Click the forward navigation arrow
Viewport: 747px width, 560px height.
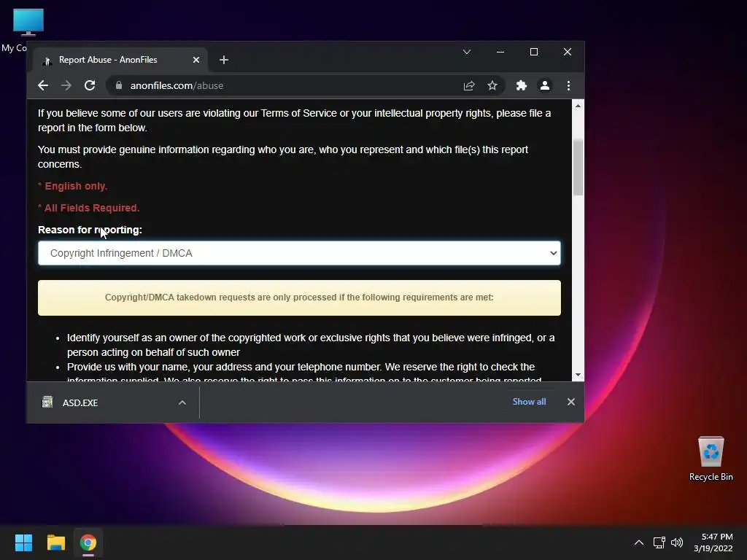coord(66,86)
